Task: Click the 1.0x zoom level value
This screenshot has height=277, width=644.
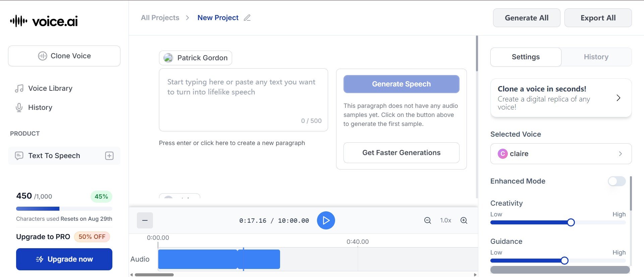Action: point(446,220)
